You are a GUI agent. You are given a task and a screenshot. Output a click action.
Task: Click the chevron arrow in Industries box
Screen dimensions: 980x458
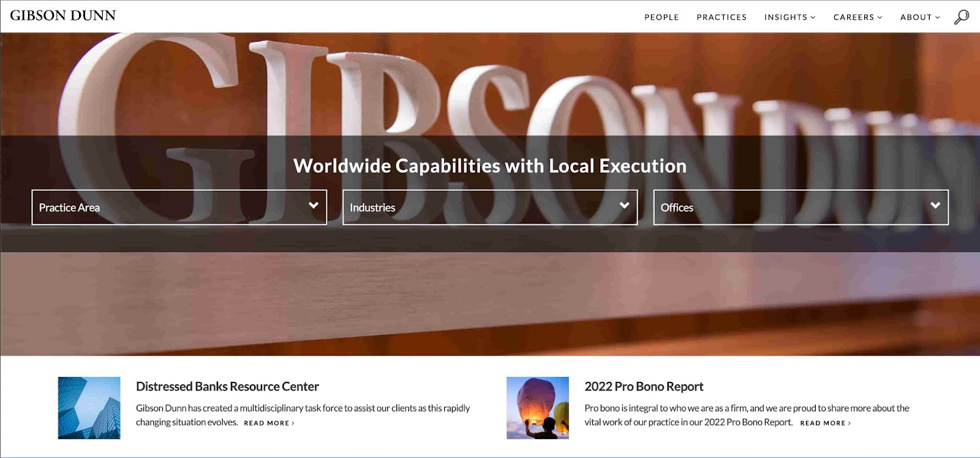click(x=624, y=205)
